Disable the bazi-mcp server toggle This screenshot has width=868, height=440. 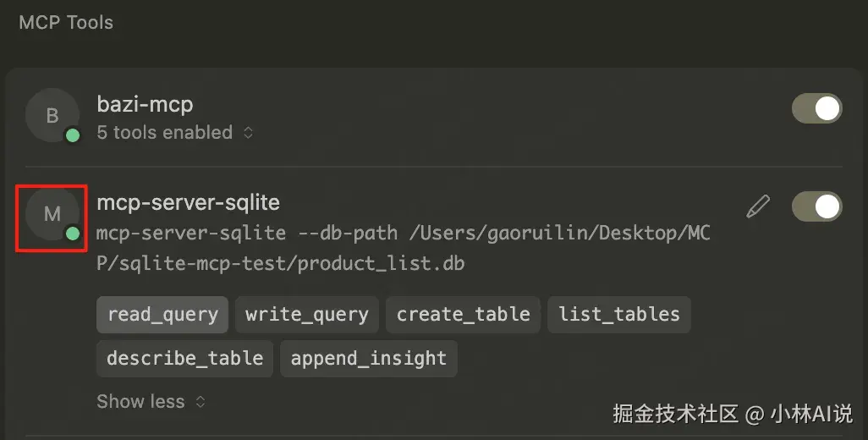coord(816,108)
